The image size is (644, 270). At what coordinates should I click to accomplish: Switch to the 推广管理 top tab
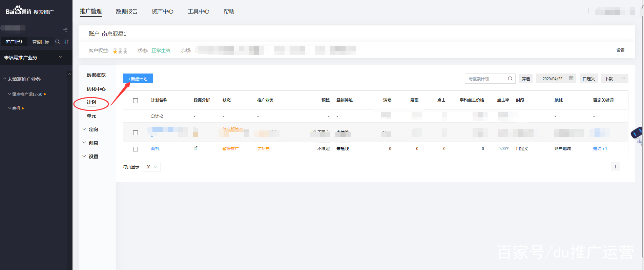[91, 12]
